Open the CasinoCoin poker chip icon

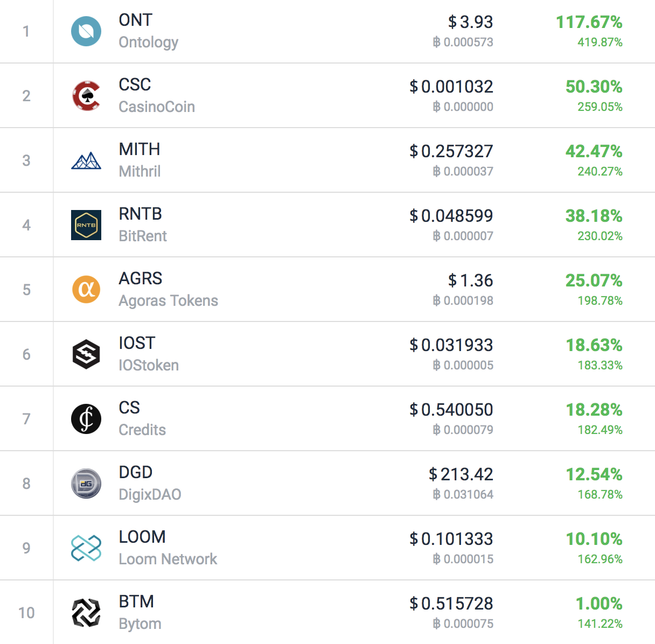coord(86,96)
